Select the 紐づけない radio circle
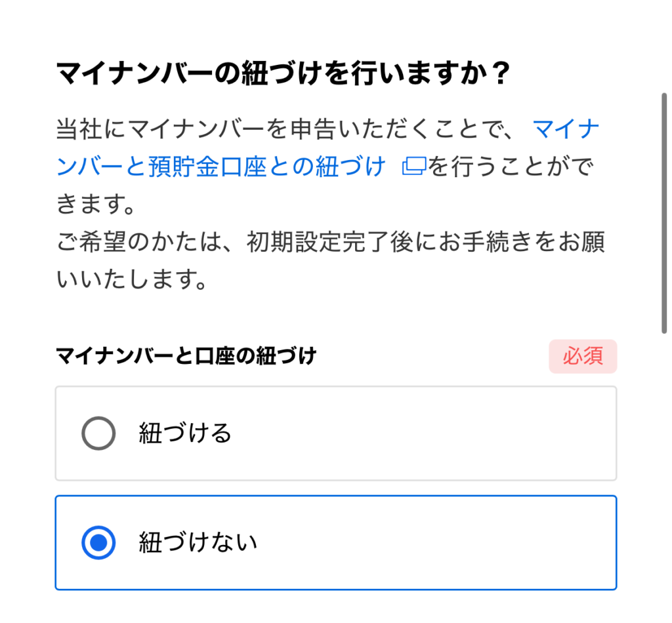 point(98,542)
